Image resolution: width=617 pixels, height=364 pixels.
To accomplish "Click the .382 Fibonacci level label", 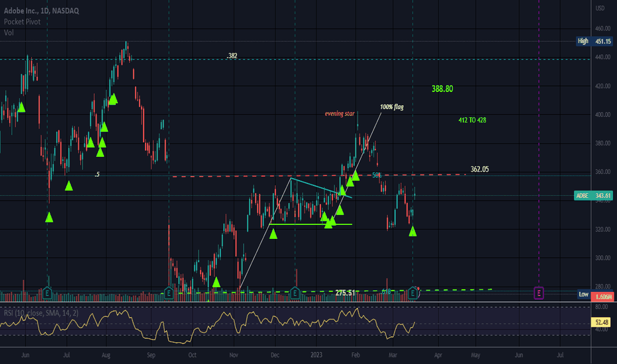I will [x=232, y=56].
